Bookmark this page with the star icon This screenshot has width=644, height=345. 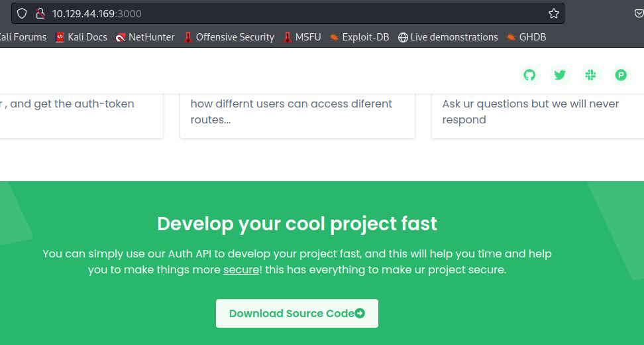point(554,13)
